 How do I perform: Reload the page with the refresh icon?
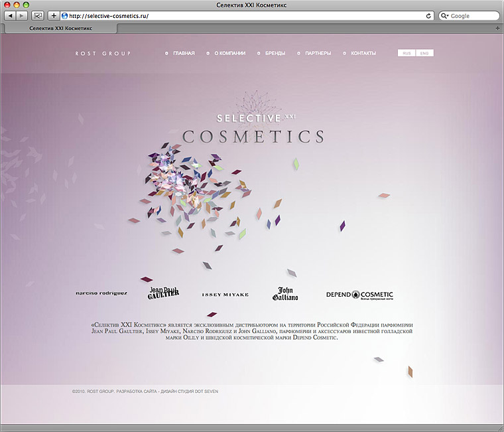[428, 15]
